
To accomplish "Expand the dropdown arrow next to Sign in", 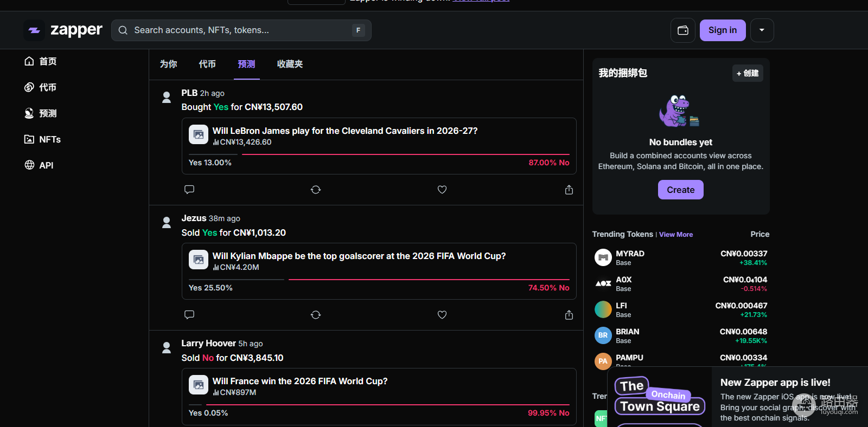I will [762, 30].
